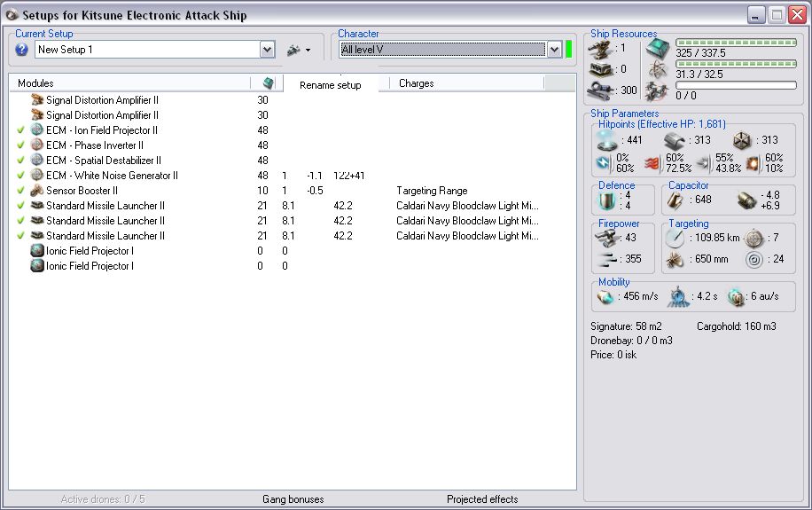This screenshot has height=510, width=812.
Task: Click the capacitor recharge icon showing +6.9
Action: click(x=746, y=200)
